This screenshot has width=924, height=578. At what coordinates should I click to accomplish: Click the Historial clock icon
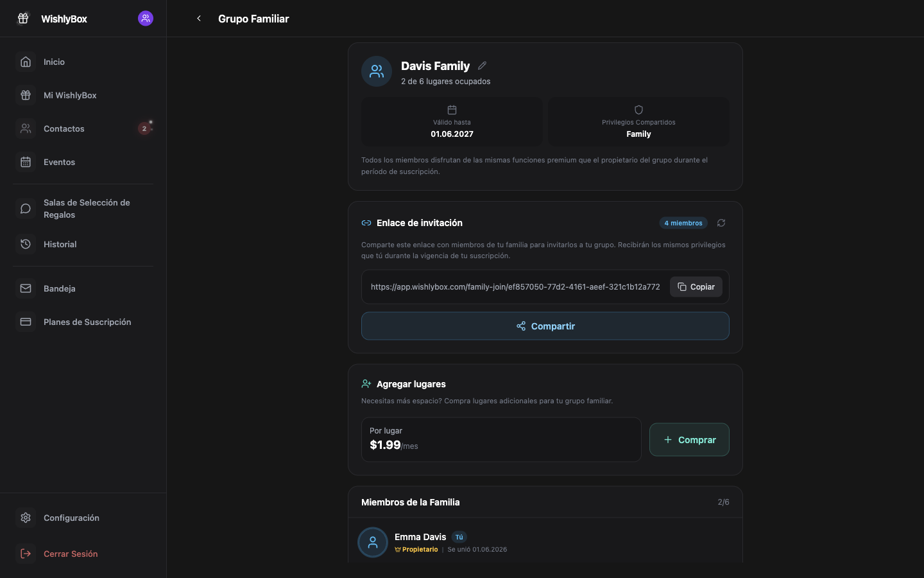click(x=26, y=244)
